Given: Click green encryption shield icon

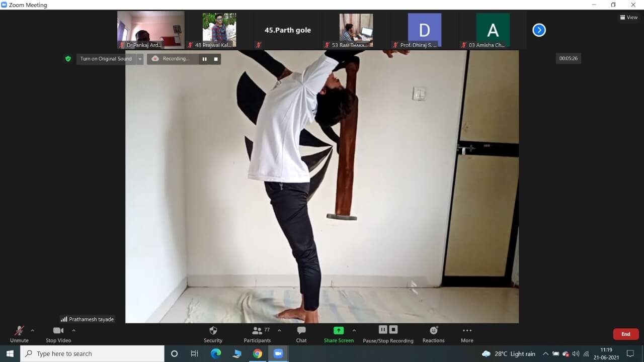Looking at the screenshot, I should [x=68, y=59].
